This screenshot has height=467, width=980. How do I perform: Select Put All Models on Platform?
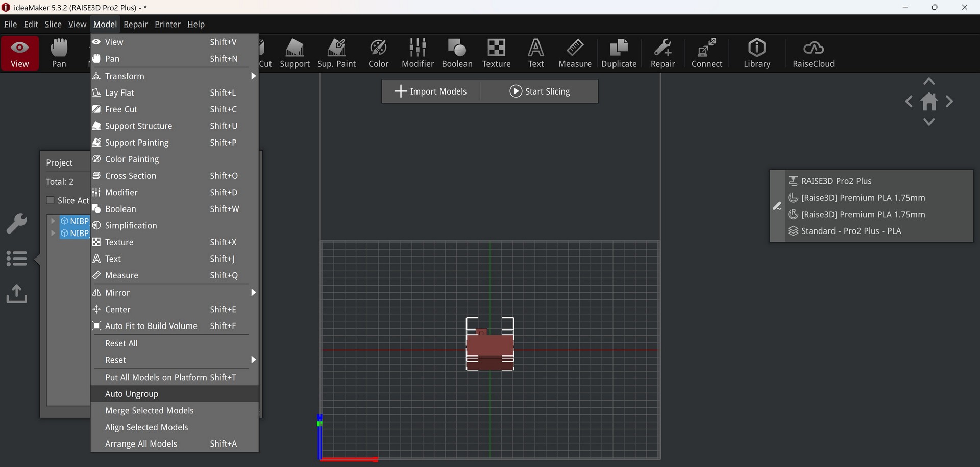175,377
